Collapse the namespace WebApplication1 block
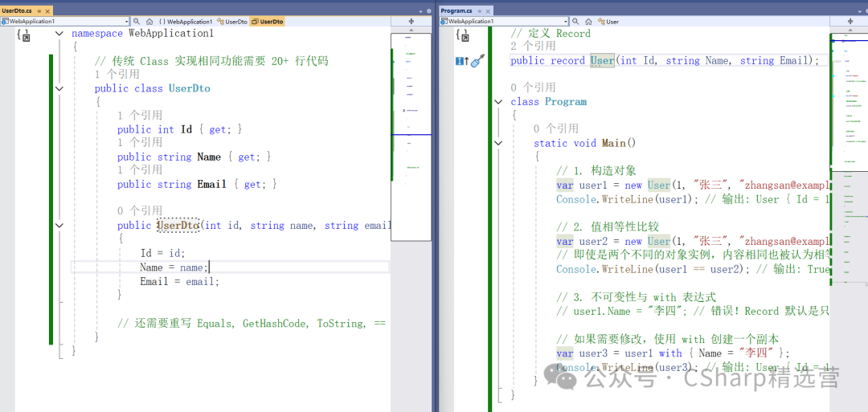 pos(59,33)
